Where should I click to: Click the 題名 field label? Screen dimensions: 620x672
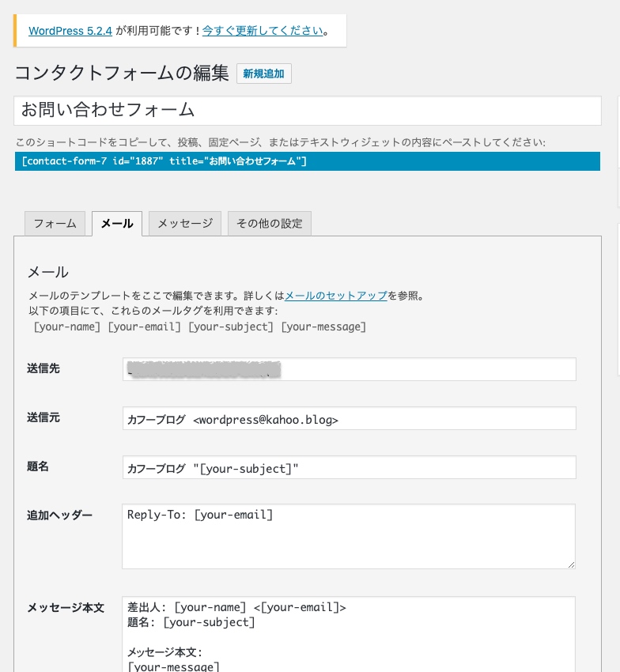click(38, 466)
